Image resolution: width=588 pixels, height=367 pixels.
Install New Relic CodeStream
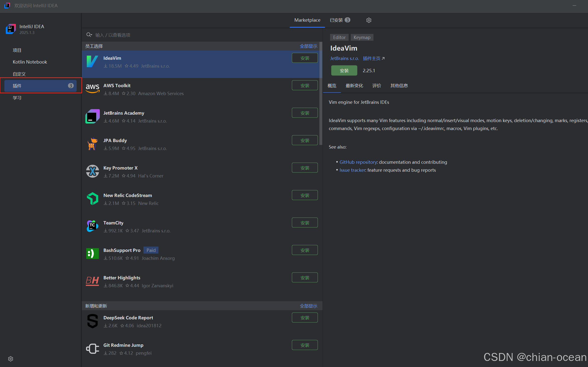pyautogui.click(x=305, y=195)
